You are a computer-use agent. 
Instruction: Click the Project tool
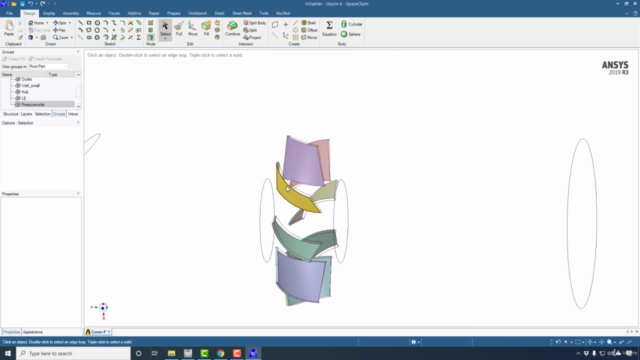(x=252, y=37)
